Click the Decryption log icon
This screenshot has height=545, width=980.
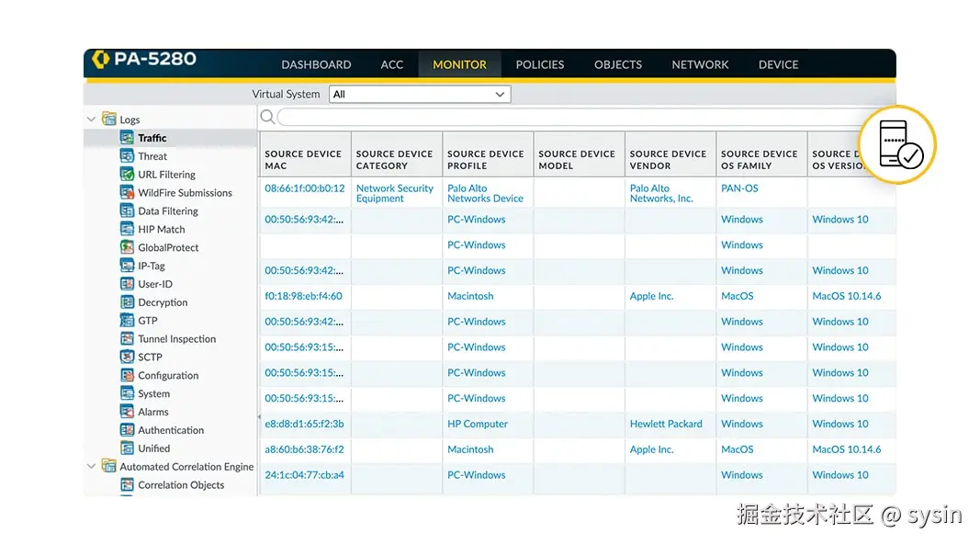point(127,302)
